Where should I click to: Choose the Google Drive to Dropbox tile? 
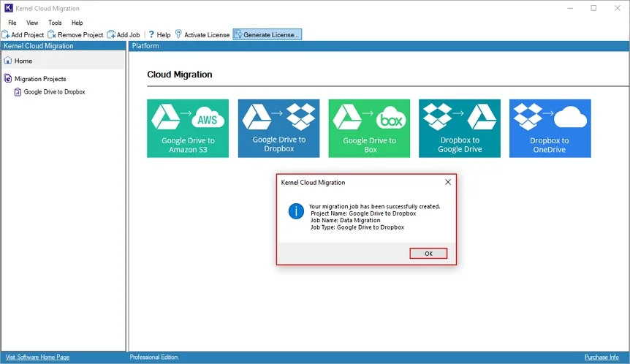pos(279,129)
